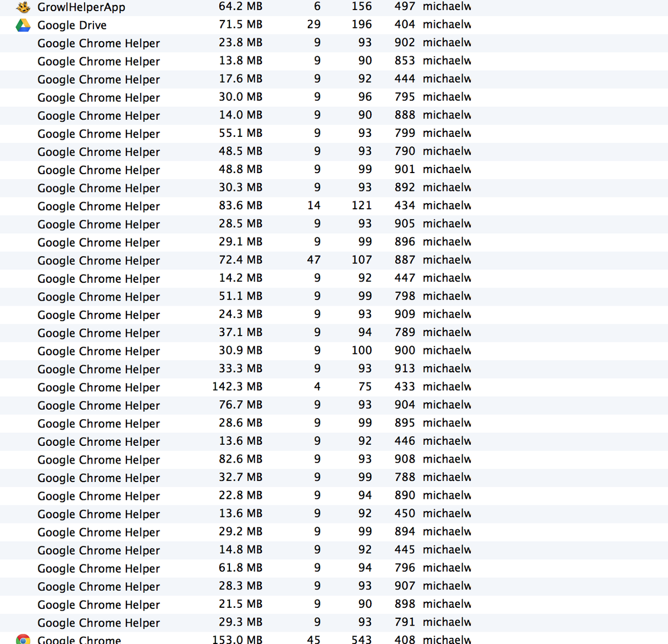Image resolution: width=668 pixels, height=644 pixels.
Task: Select the cell showing PID 896
Action: (405, 242)
